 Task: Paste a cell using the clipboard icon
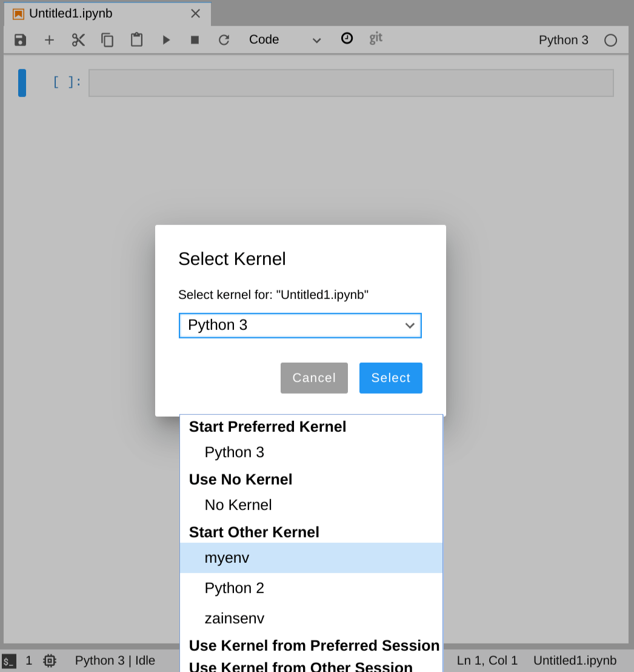pyautogui.click(x=136, y=39)
